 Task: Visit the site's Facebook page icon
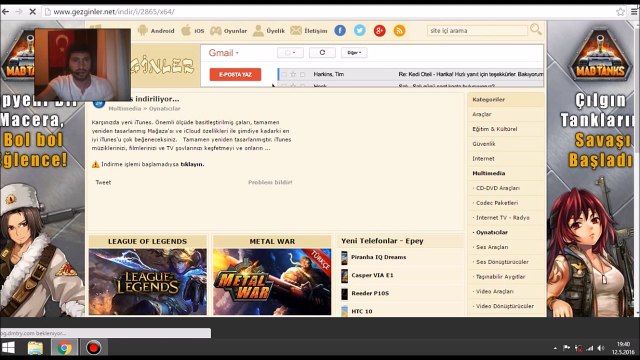[340, 30]
